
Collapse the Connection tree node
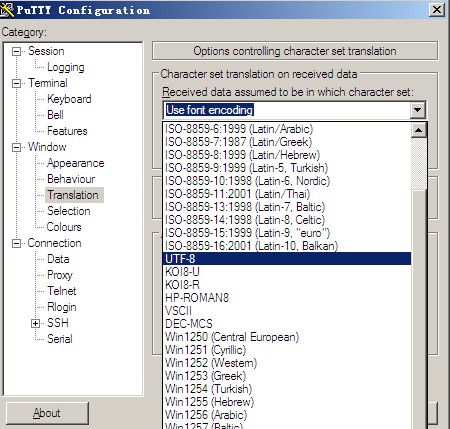tap(16, 243)
